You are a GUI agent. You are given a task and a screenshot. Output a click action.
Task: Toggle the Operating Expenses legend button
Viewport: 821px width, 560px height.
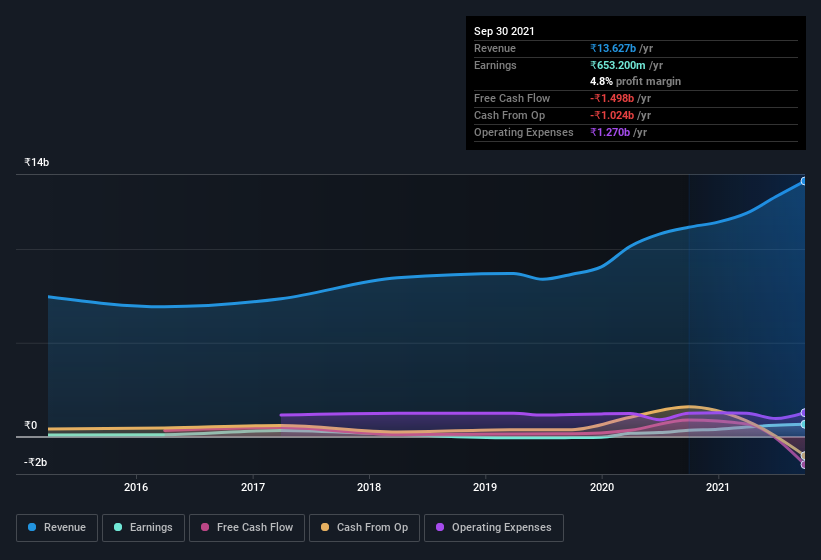(493, 528)
